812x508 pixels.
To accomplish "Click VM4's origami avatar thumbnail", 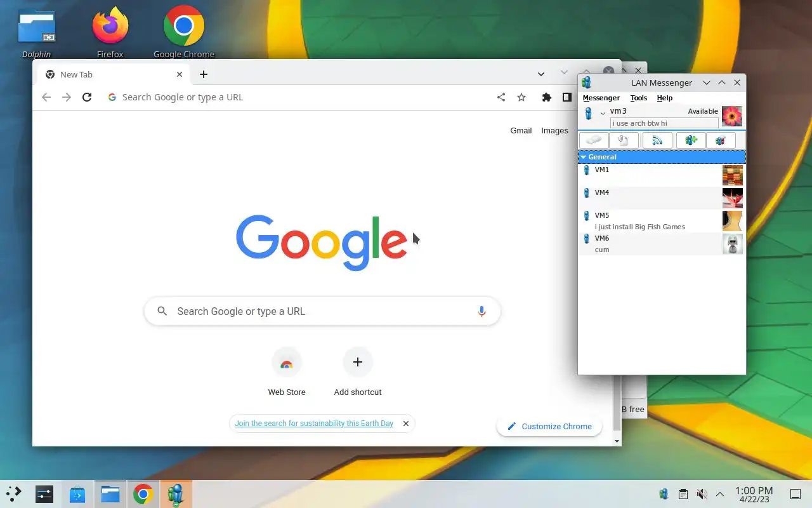I will pyautogui.click(x=733, y=198).
